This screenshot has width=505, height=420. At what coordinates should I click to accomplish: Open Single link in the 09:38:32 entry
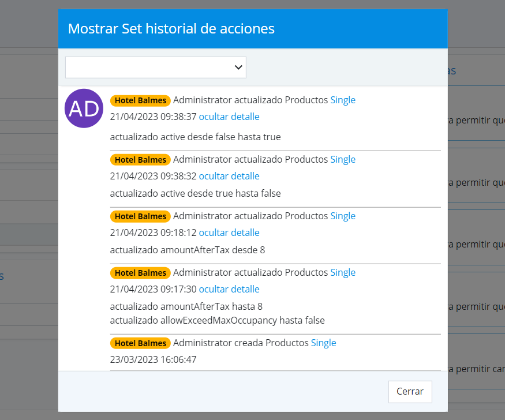pos(343,160)
